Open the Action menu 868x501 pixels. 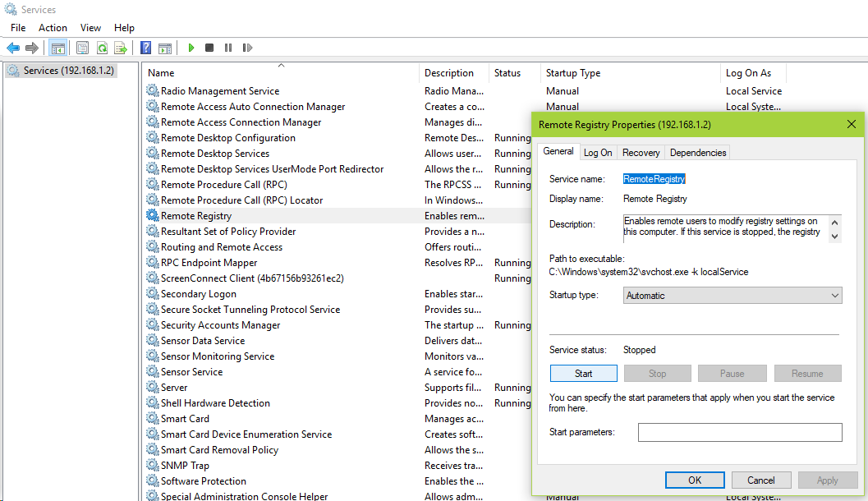point(53,27)
